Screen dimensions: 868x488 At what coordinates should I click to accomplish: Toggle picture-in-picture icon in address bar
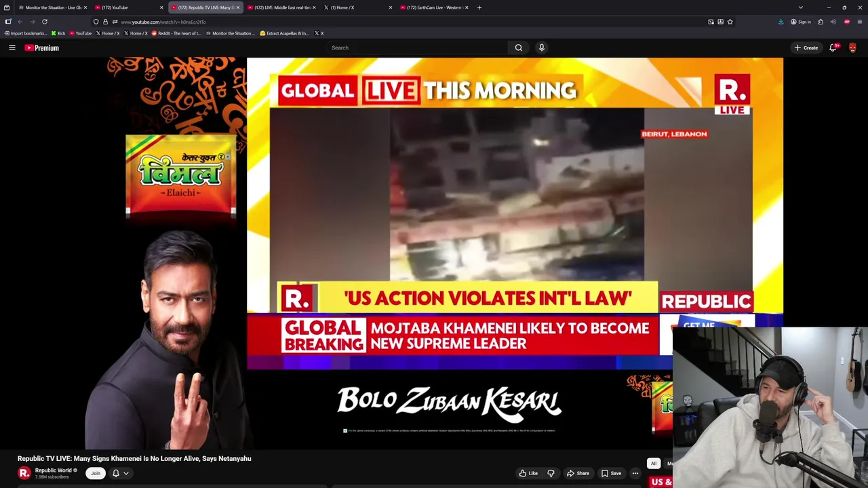click(711, 22)
